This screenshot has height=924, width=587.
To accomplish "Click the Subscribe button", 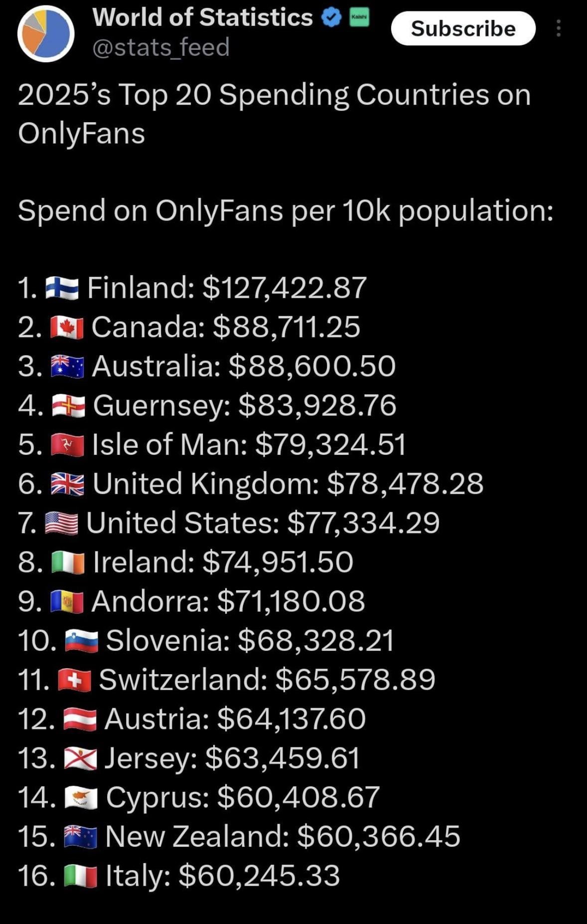I will 463,28.
